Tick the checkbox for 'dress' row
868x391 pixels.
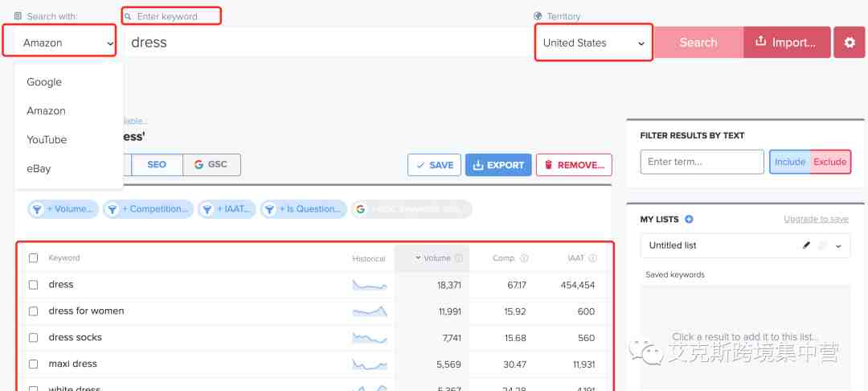[x=33, y=285]
